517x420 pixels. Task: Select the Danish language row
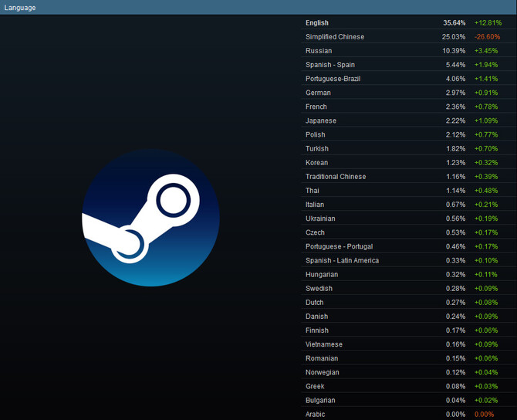(409, 317)
